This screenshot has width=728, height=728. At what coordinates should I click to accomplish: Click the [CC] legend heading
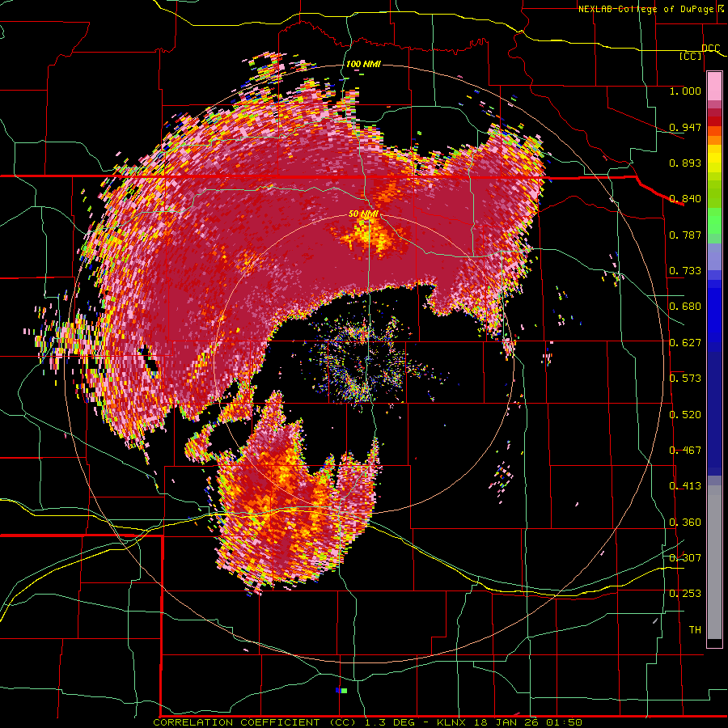(x=691, y=56)
